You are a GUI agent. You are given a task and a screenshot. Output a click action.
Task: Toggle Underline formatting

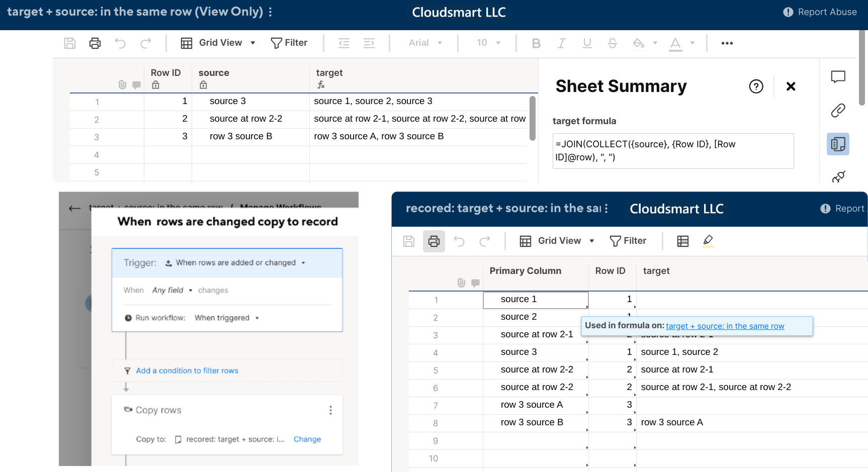(x=587, y=43)
